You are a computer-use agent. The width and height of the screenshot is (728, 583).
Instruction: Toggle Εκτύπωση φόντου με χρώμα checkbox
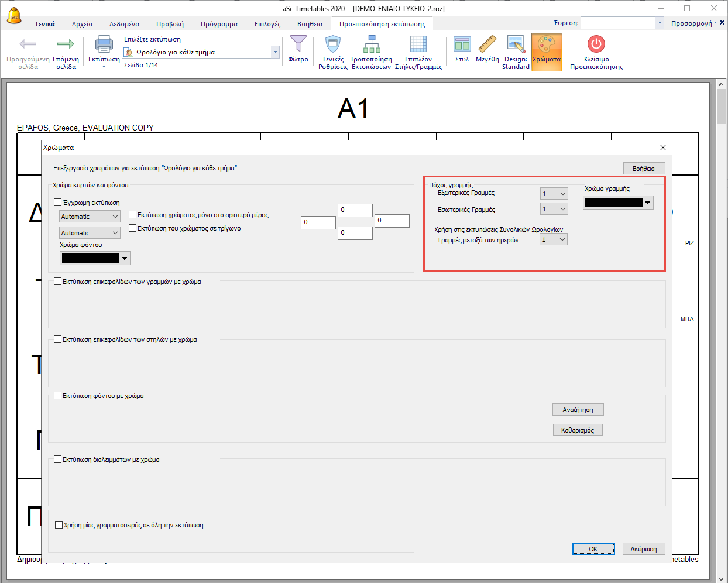coord(58,396)
